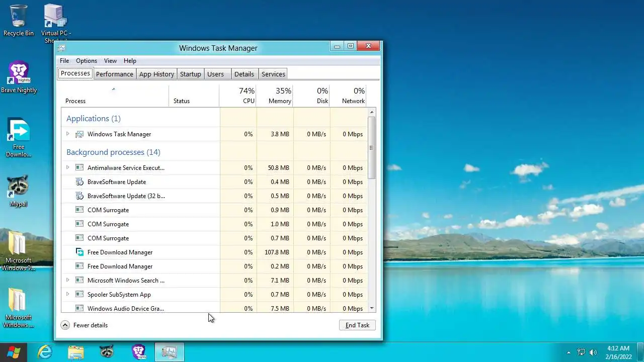Expand the Antimalware Service Executable row
This screenshot has width=644, height=362.
67,168
